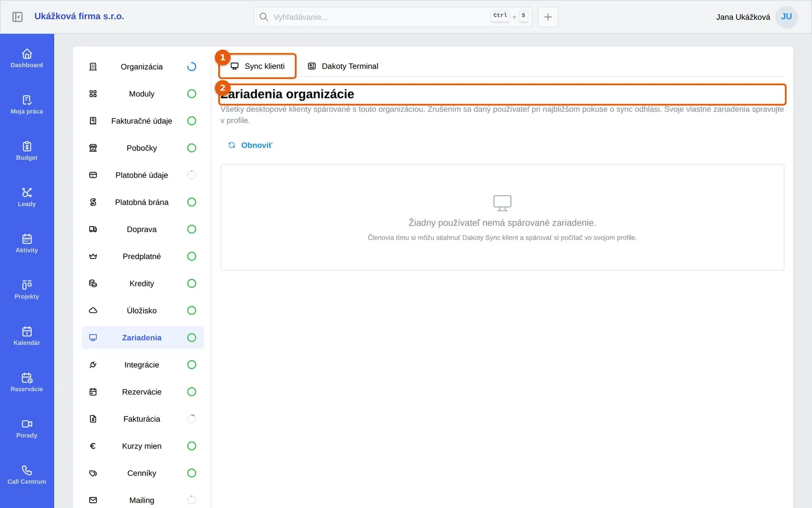Select Platobné údaje in settings list
Screen dimensions: 812x508
143,175
